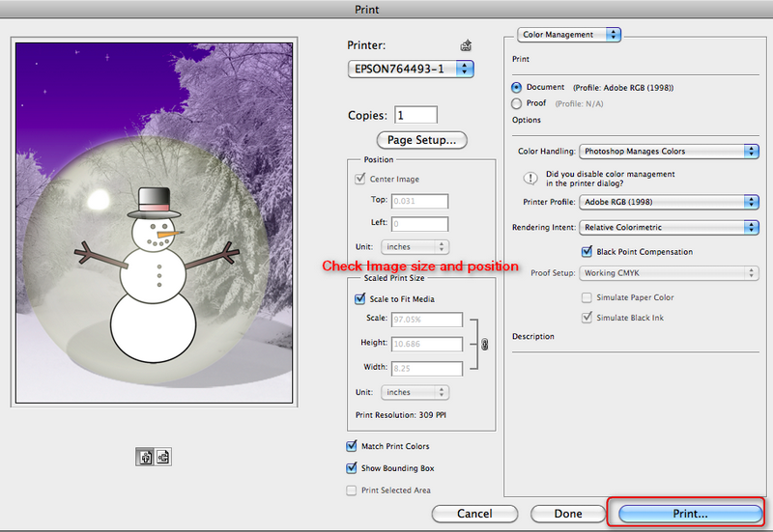This screenshot has height=532, width=773.
Task: Toggle the Scale to Fit Media checkbox
Action: [360, 299]
